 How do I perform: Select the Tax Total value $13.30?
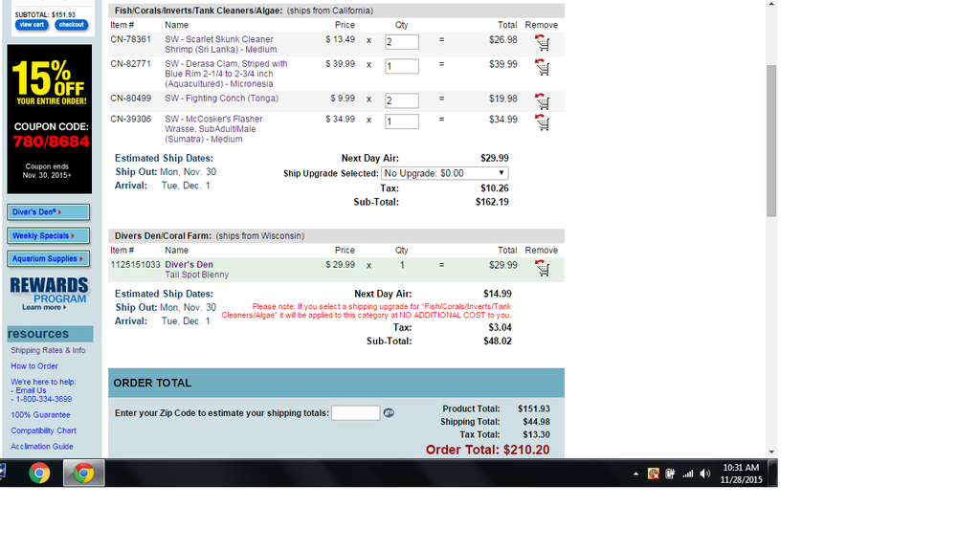(x=536, y=435)
